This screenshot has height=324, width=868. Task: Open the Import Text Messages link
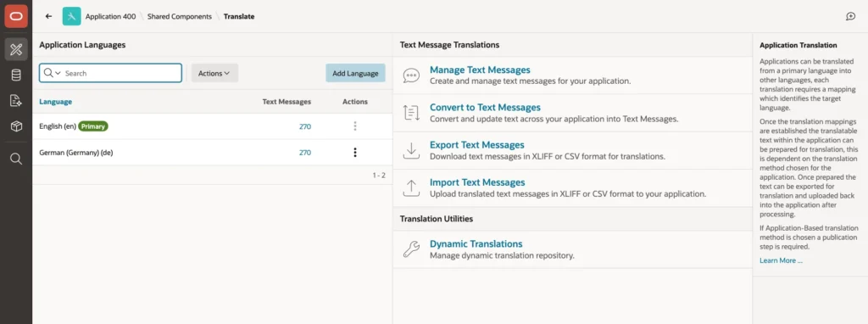[x=477, y=182]
